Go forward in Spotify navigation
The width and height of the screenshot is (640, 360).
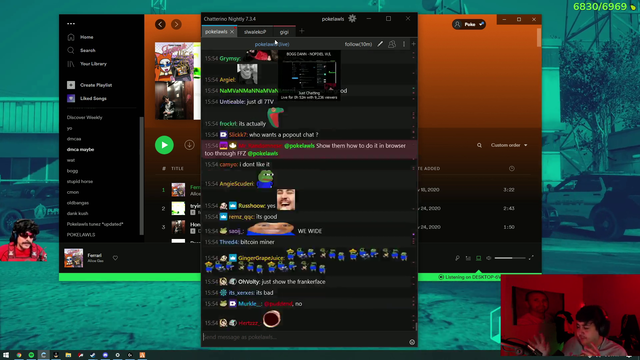[176, 24]
